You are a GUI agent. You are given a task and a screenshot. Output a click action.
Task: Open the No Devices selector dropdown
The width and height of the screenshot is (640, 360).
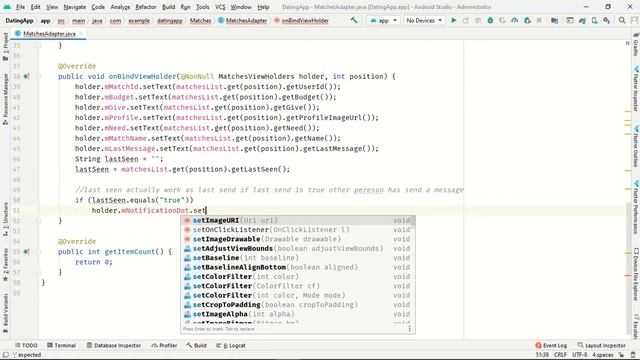(x=424, y=20)
